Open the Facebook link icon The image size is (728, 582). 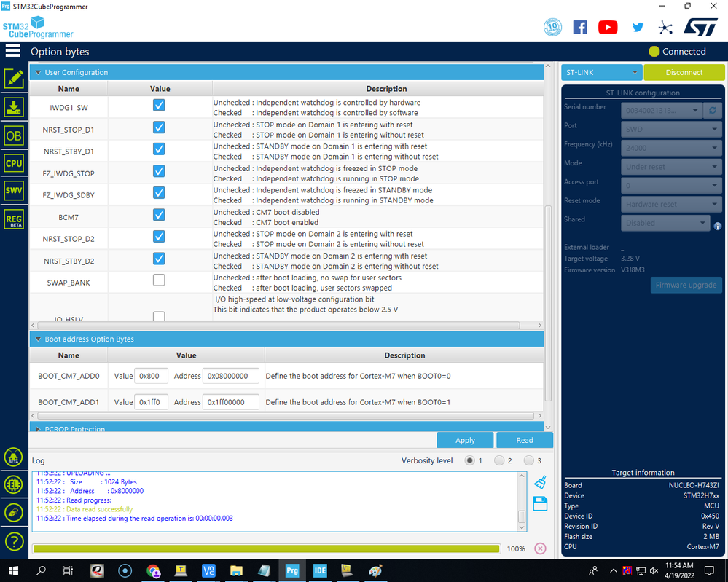580,28
